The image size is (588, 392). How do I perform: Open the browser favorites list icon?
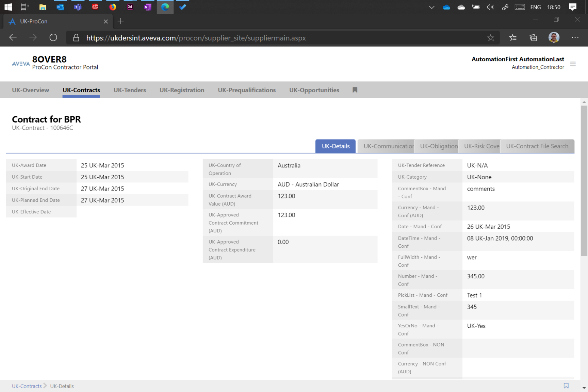click(x=513, y=38)
